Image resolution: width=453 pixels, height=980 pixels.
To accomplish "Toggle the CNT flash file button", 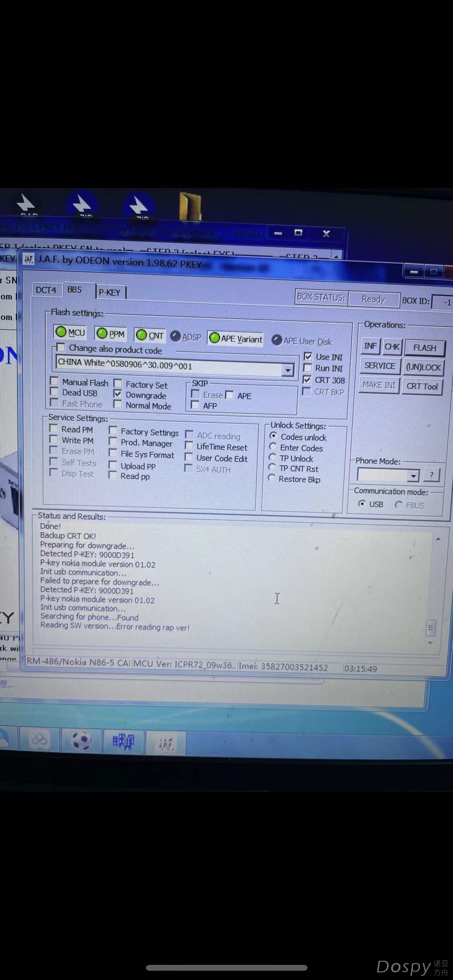I will (150, 335).
